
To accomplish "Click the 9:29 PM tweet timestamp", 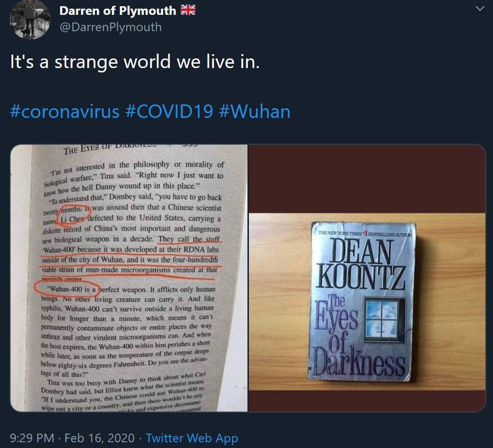I will pyautogui.click(x=32, y=437).
